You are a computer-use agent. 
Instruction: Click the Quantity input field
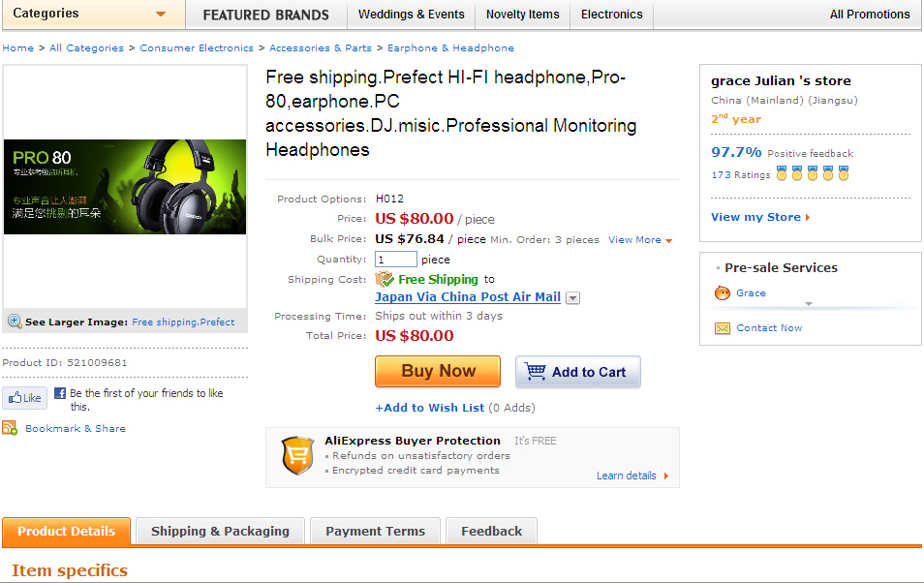(x=396, y=260)
